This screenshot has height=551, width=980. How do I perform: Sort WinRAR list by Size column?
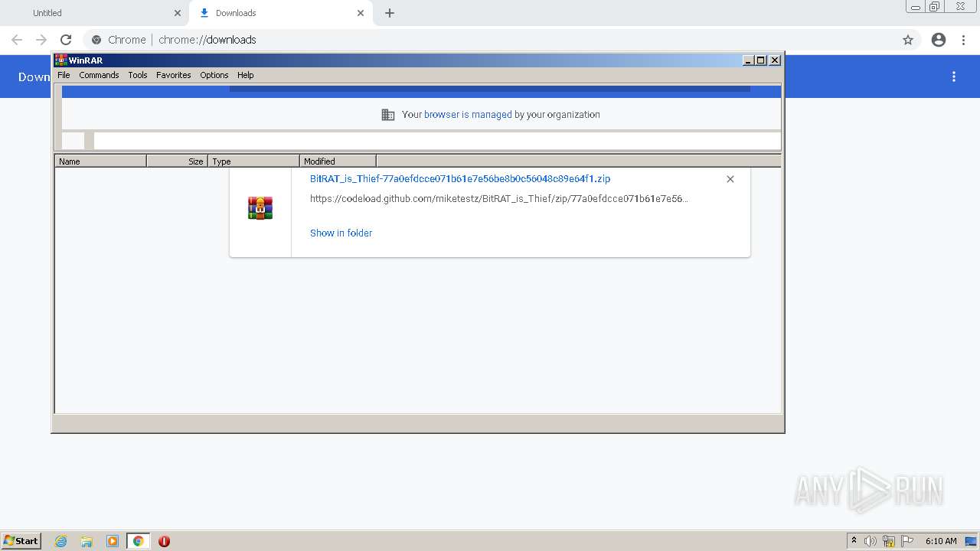[177, 161]
